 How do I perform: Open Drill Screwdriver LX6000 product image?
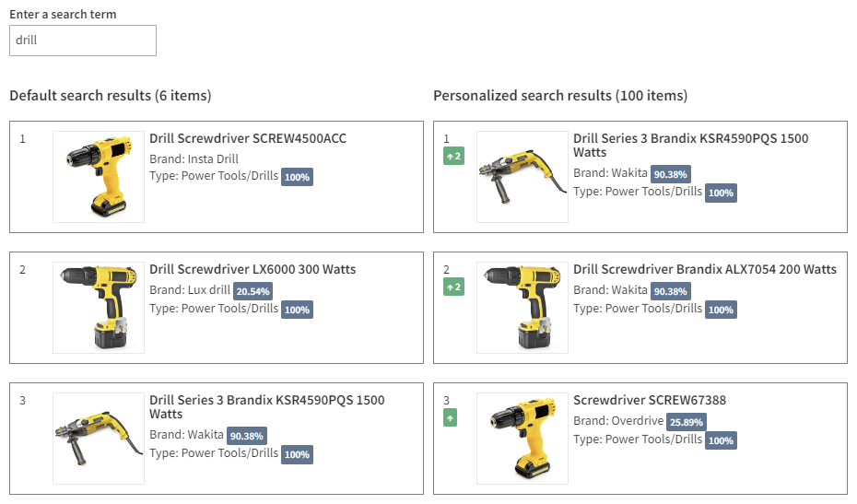[99, 308]
